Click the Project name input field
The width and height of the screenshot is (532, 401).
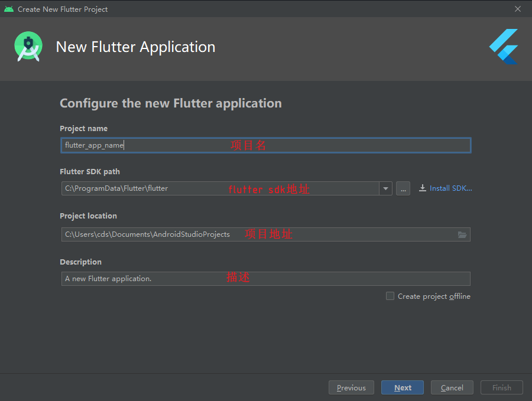pos(265,145)
